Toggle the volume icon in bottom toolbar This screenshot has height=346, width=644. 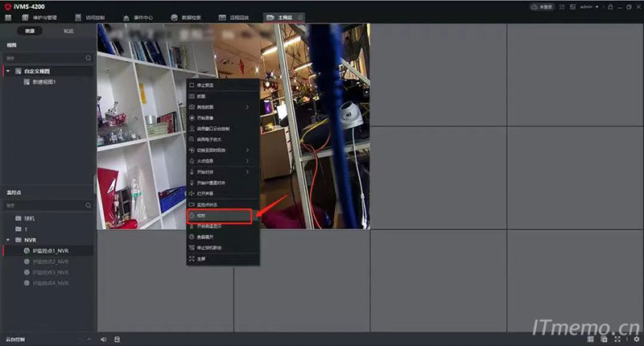tap(104, 340)
